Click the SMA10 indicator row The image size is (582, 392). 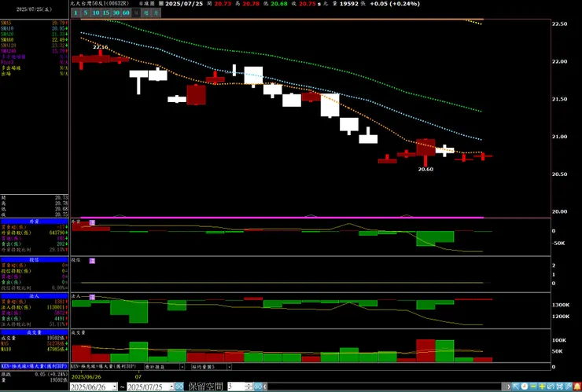click(34, 28)
